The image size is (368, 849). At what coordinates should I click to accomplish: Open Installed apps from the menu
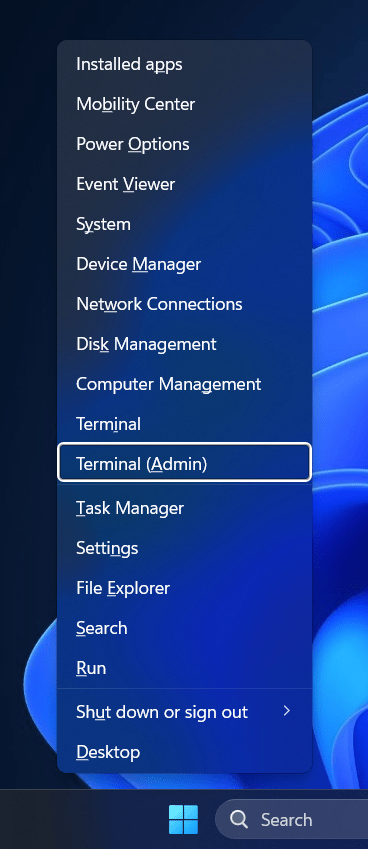point(184,64)
